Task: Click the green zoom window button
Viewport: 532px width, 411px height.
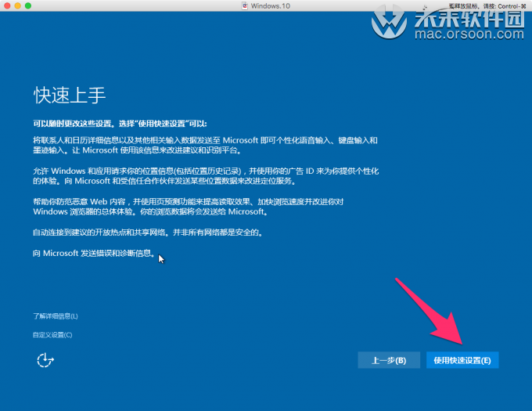Action: (28, 5)
